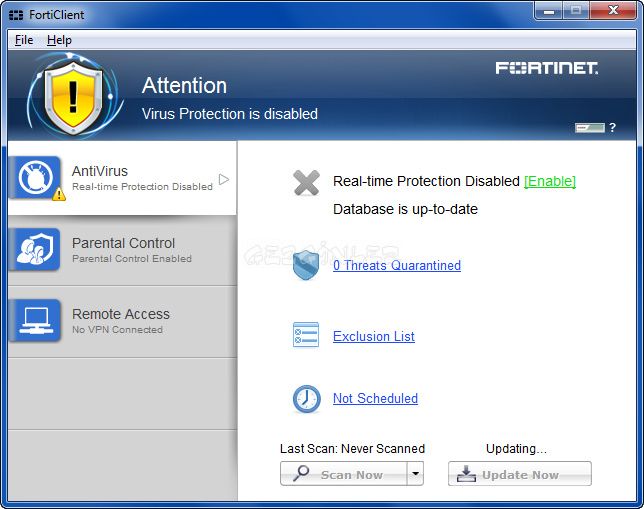Screen dimensions: 644x509
Task: Open the Not Scheduled link
Action: (375, 398)
